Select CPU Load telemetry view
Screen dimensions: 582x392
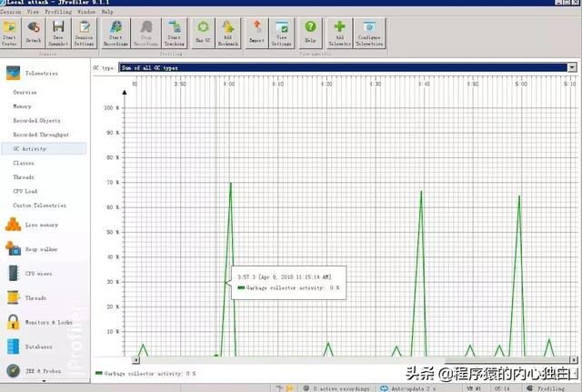pyautogui.click(x=25, y=191)
